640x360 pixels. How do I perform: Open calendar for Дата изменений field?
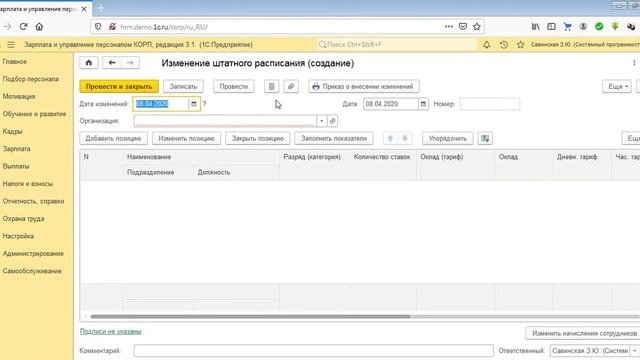point(194,104)
